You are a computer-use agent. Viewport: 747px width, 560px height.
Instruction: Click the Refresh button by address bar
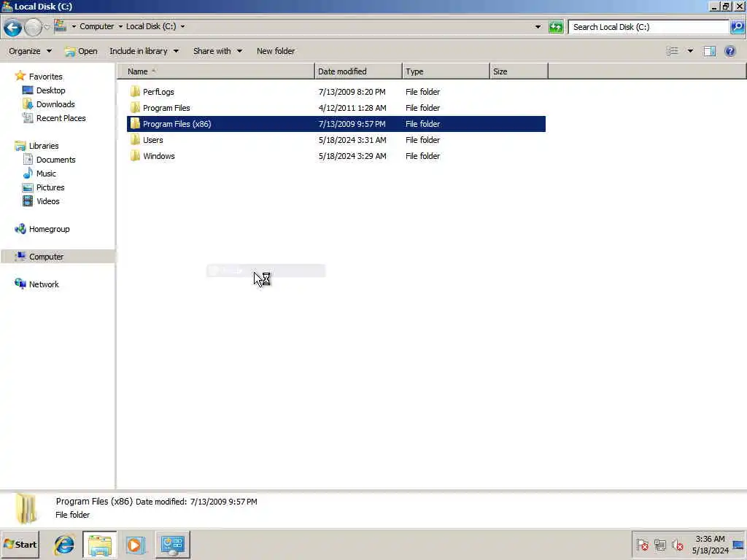[x=555, y=27]
